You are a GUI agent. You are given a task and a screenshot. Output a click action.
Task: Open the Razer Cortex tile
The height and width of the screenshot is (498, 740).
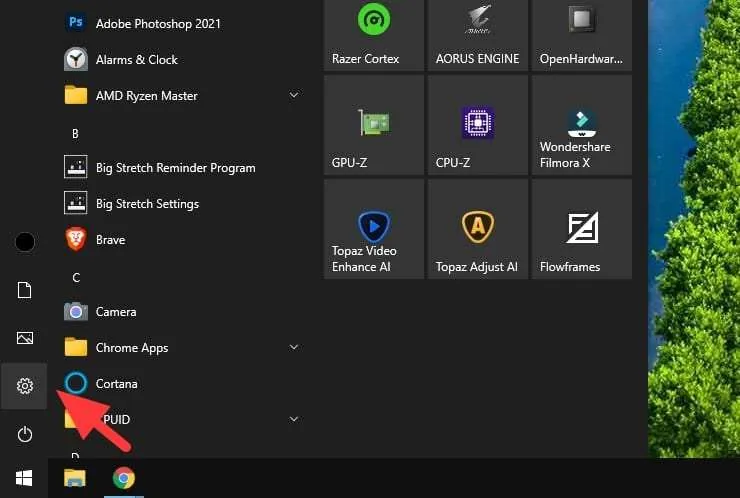click(x=374, y=34)
